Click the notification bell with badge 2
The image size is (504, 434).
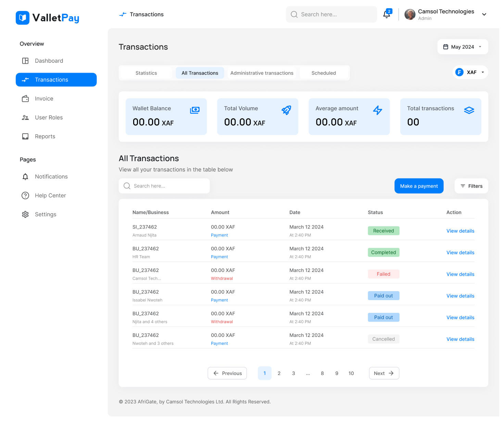click(x=387, y=14)
